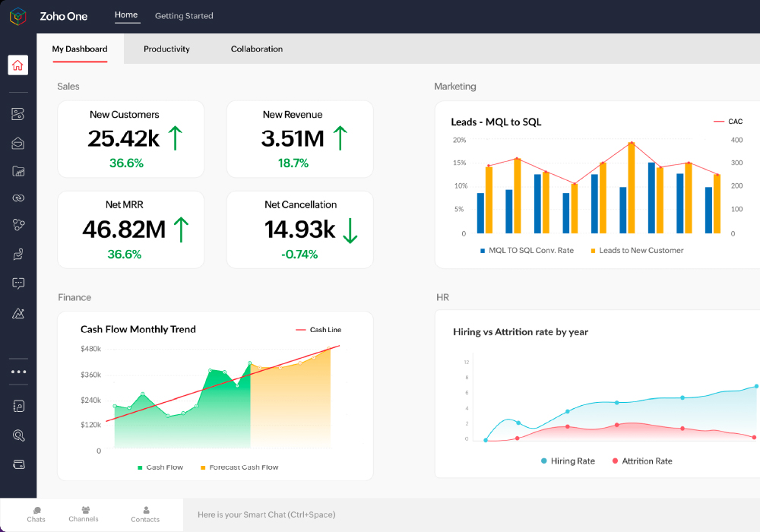Open Getting Started in the top navigation

click(x=184, y=16)
